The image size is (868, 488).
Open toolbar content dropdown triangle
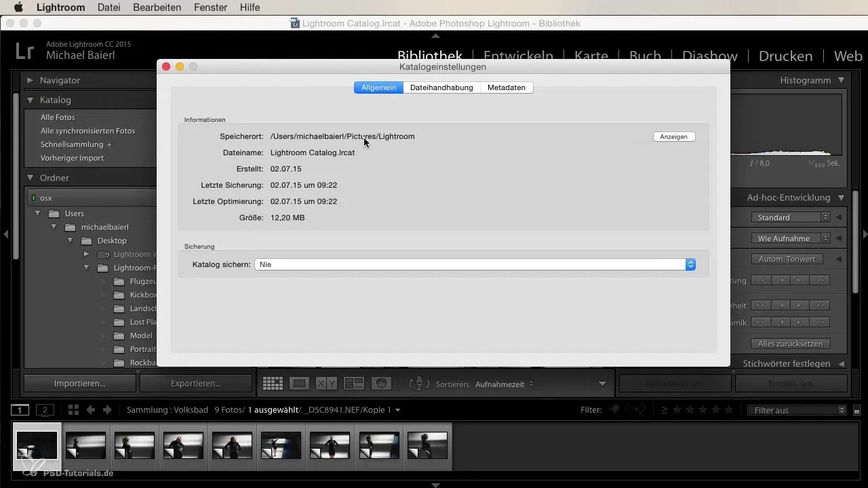pyautogui.click(x=602, y=384)
